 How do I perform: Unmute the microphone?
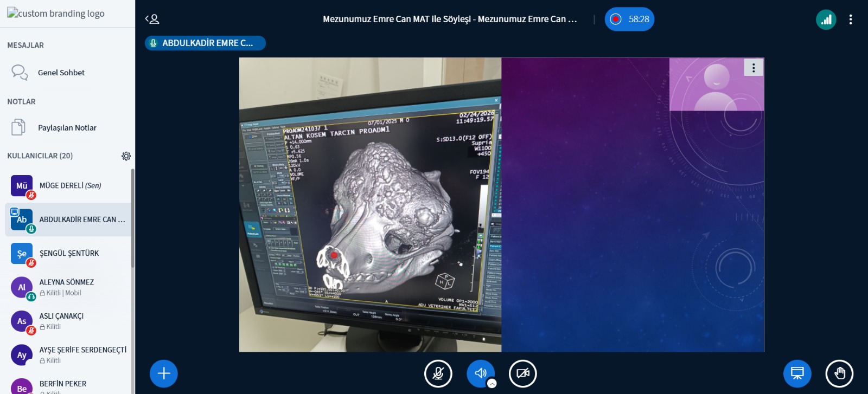[x=438, y=373]
